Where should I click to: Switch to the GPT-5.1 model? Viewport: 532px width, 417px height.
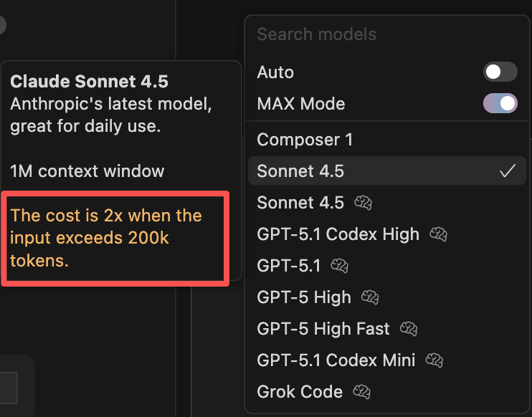coord(288,266)
